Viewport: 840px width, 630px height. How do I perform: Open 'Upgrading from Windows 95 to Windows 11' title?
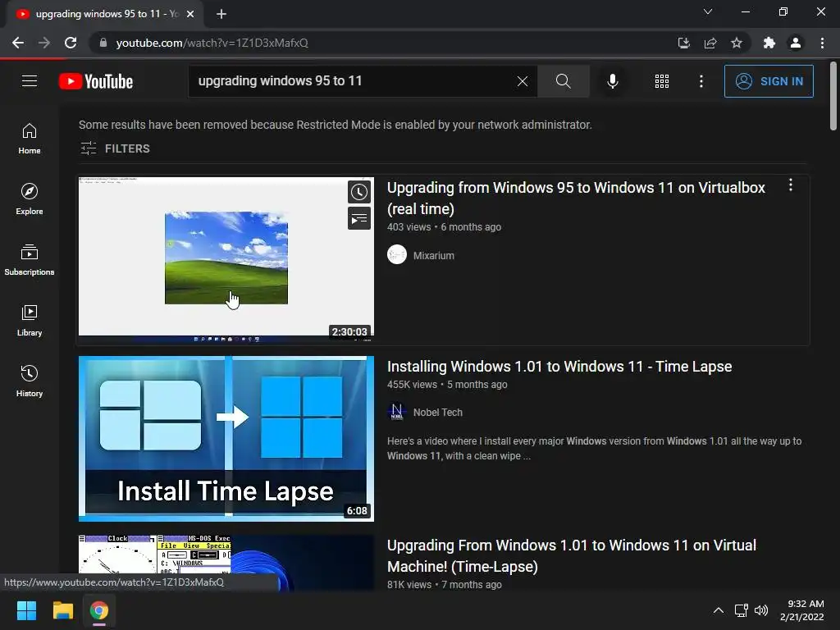(576, 199)
